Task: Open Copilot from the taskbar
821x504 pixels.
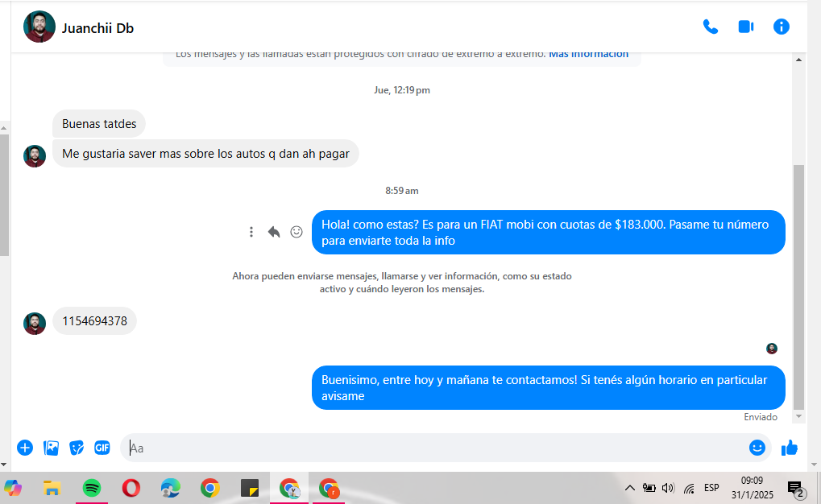Action: coord(13,489)
